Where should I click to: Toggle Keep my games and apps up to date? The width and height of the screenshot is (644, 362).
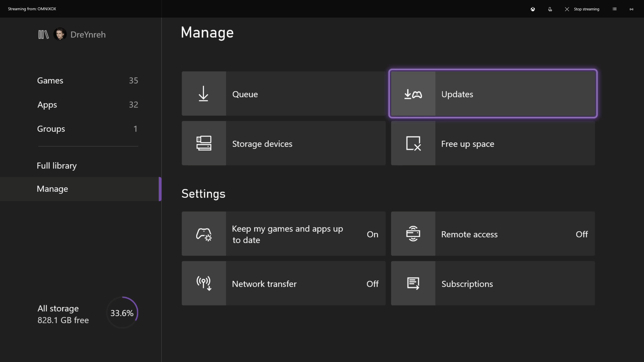284,234
